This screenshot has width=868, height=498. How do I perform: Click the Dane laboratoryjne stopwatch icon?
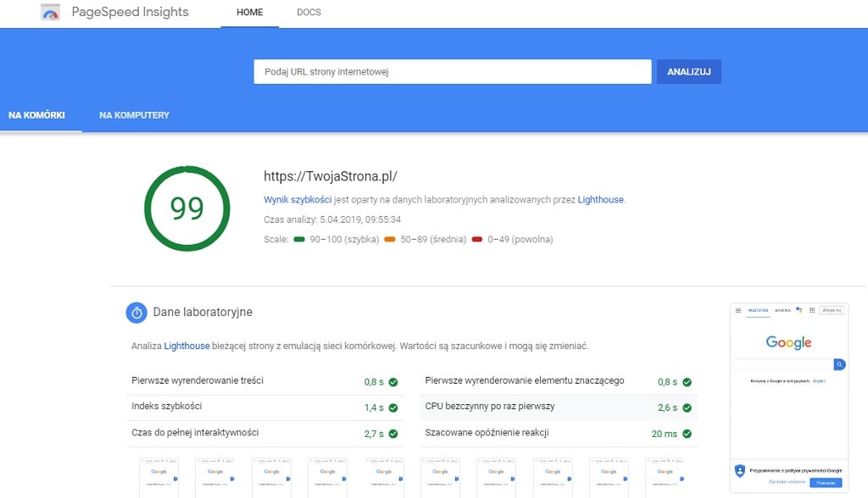(x=136, y=313)
